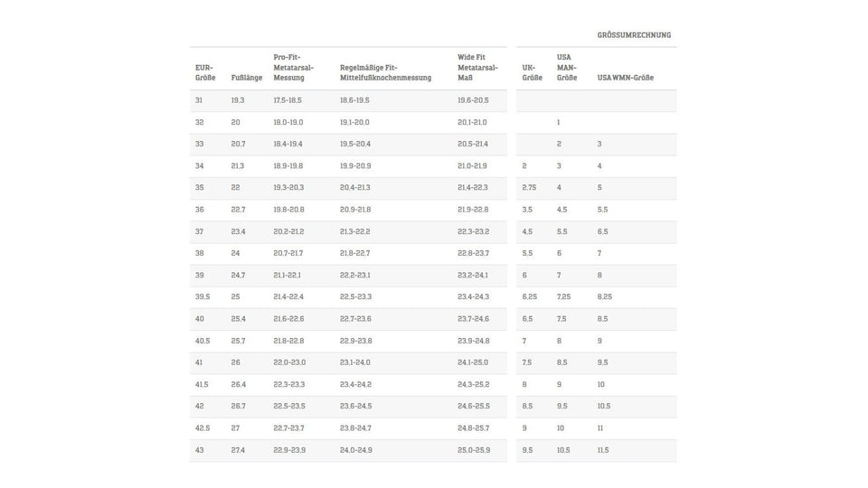
Task: Select the USA MAN-Größe column header
Action: [567, 67]
